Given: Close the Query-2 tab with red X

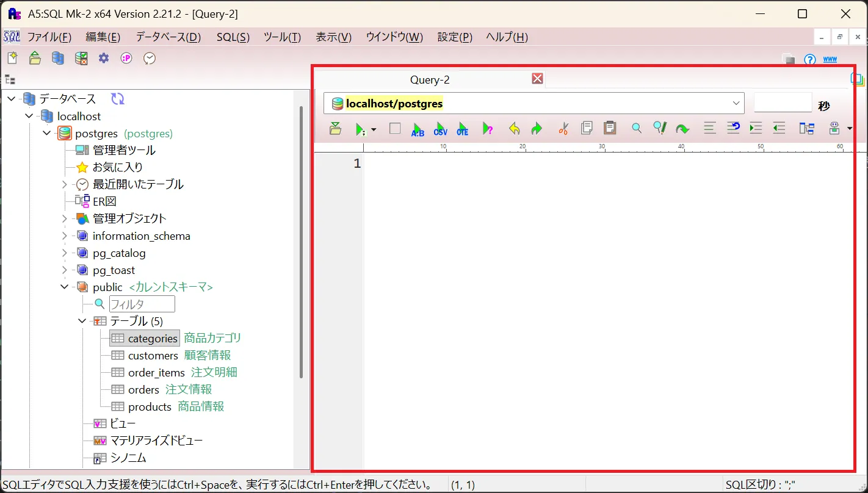Looking at the screenshot, I should point(537,79).
